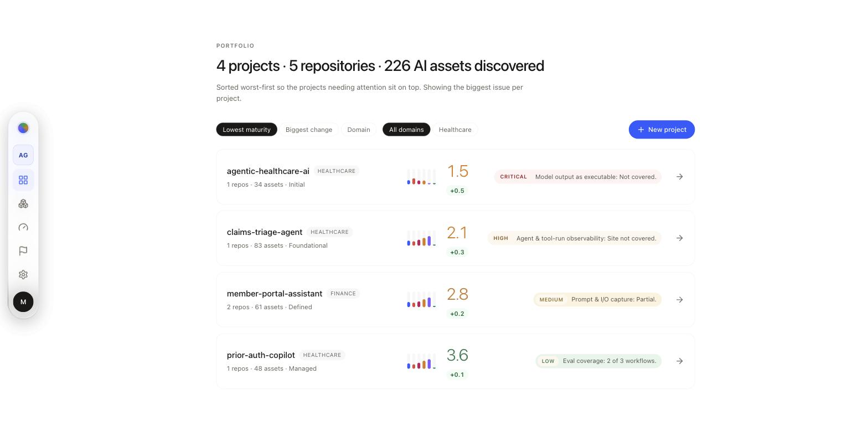The height and width of the screenshot is (430, 868).
Task: Open the claims-triage-agent project name
Action: point(265,232)
